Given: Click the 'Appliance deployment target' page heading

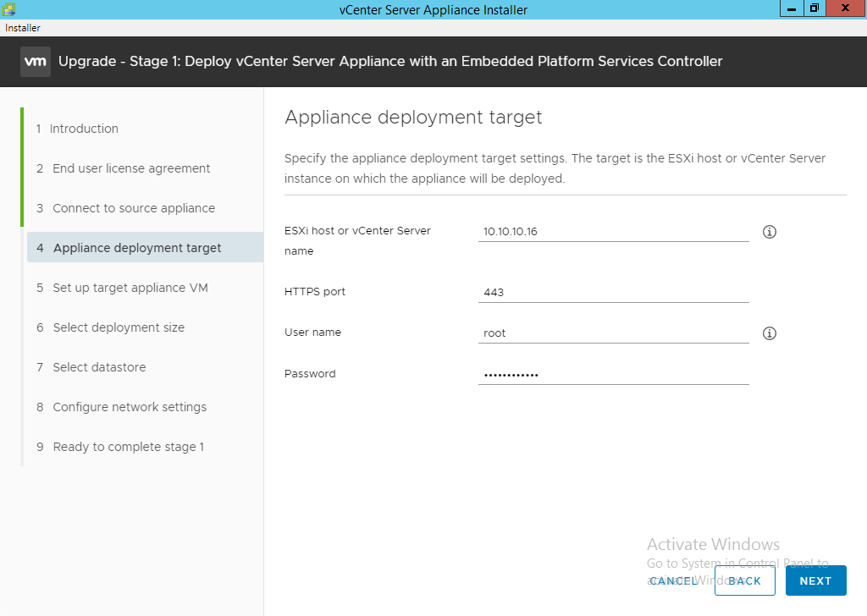Looking at the screenshot, I should coord(413,117).
